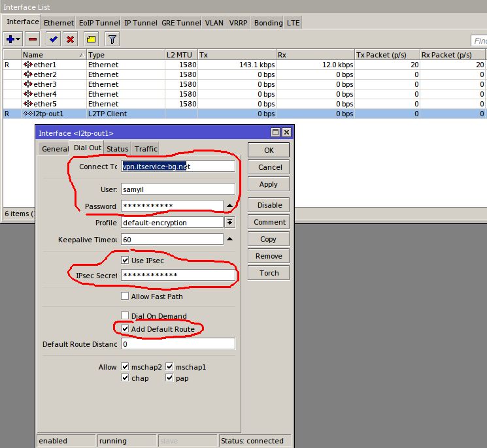This screenshot has height=448, width=487.
Task: Maximize the Interface l2tp-out1 dialog
Action: [x=275, y=133]
